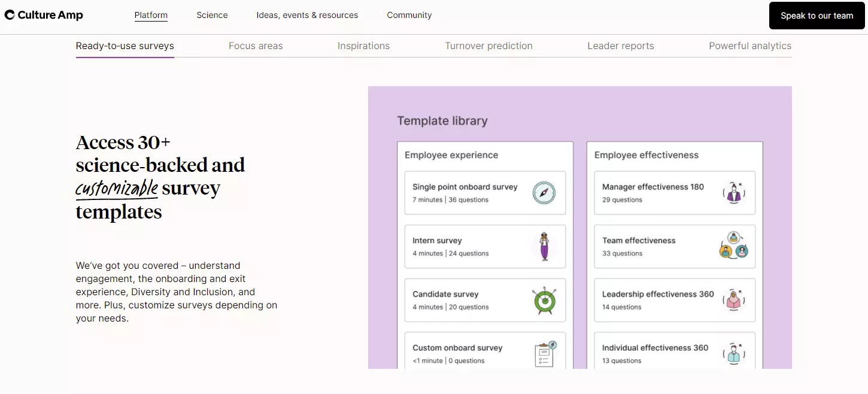Select the Ready-to-use surveys tab
The height and width of the screenshot is (394, 868).
click(125, 46)
